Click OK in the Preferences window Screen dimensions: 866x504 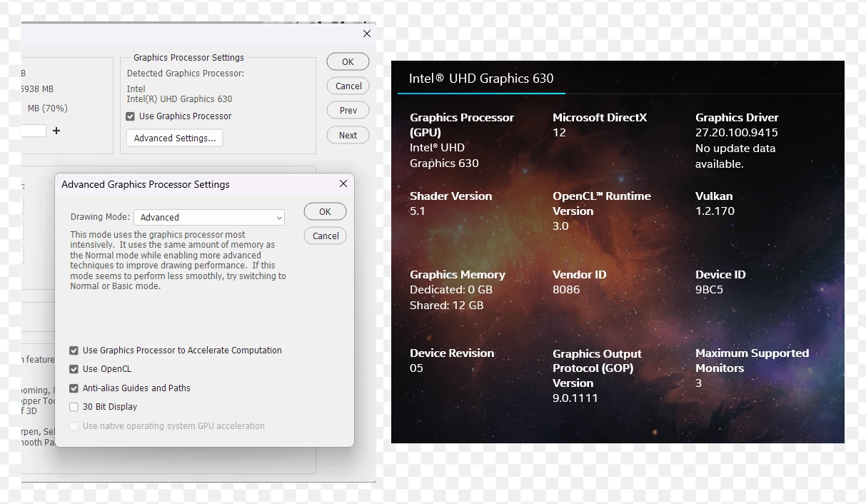click(x=348, y=61)
